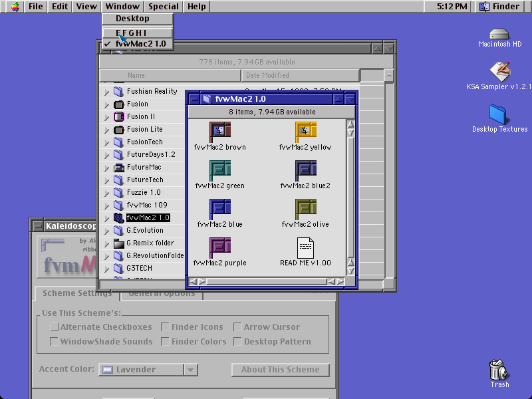Image resolution: width=532 pixels, height=399 pixels.
Task: Choose fvwMac2 1.0 in the Window menu
Action: [x=138, y=44]
